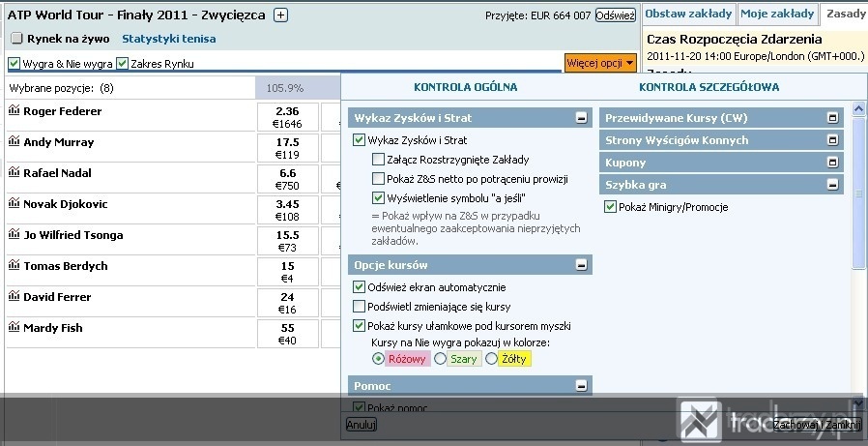Expand the Strony Wyścigów Konnych section
Viewport: 868px width, 446px height.
pyautogui.click(x=832, y=140)
